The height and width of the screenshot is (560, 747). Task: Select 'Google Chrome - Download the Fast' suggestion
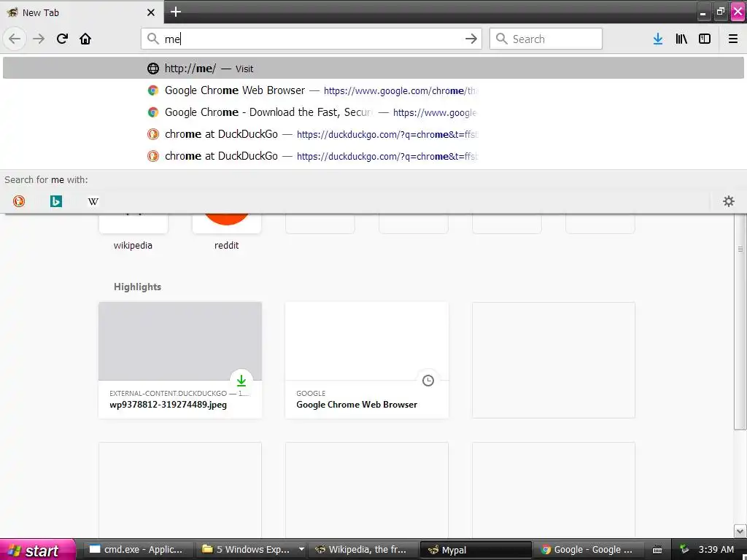tap(373, 112)
